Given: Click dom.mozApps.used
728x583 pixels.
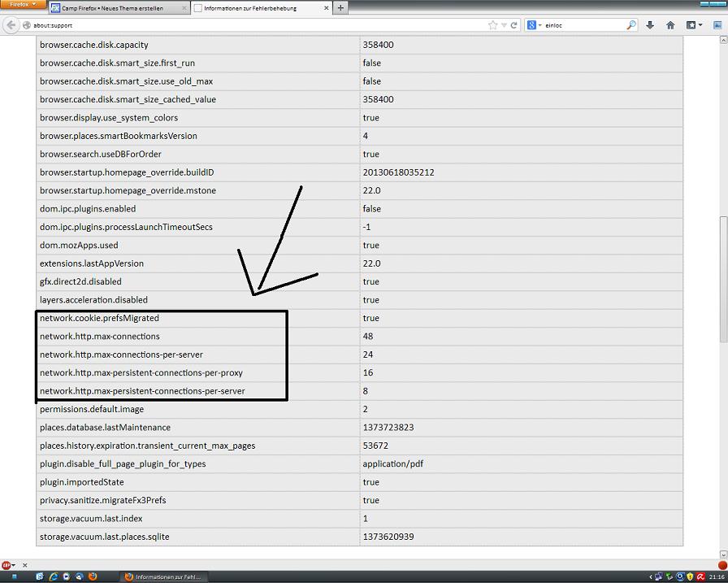Looking at the screenshot, I should coord(79,245).
